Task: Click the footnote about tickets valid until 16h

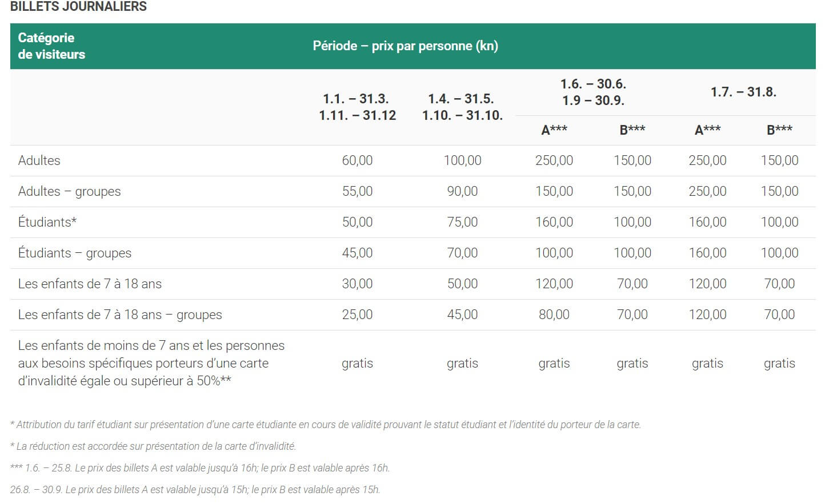Action: tap(200, 468)
